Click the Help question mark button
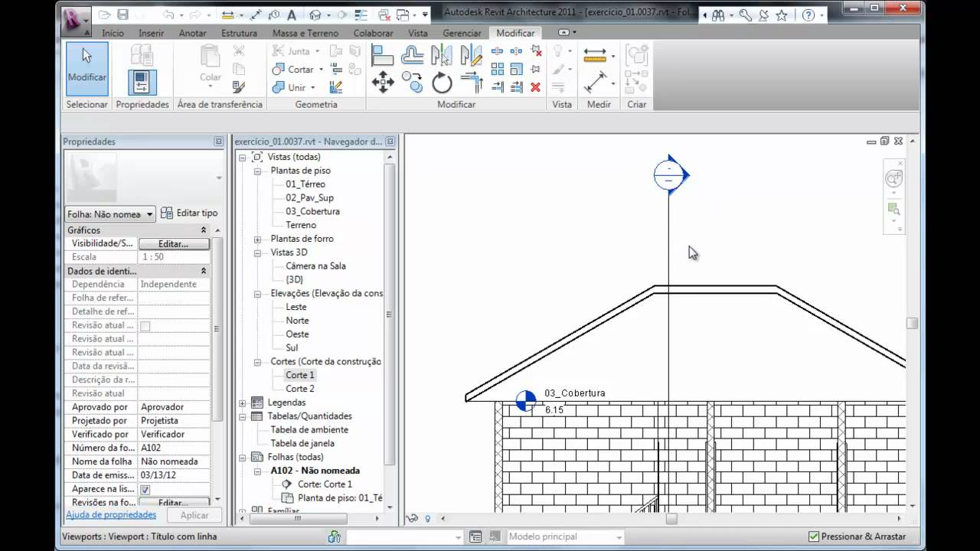The image size is (980, 551). coord(808,15)
